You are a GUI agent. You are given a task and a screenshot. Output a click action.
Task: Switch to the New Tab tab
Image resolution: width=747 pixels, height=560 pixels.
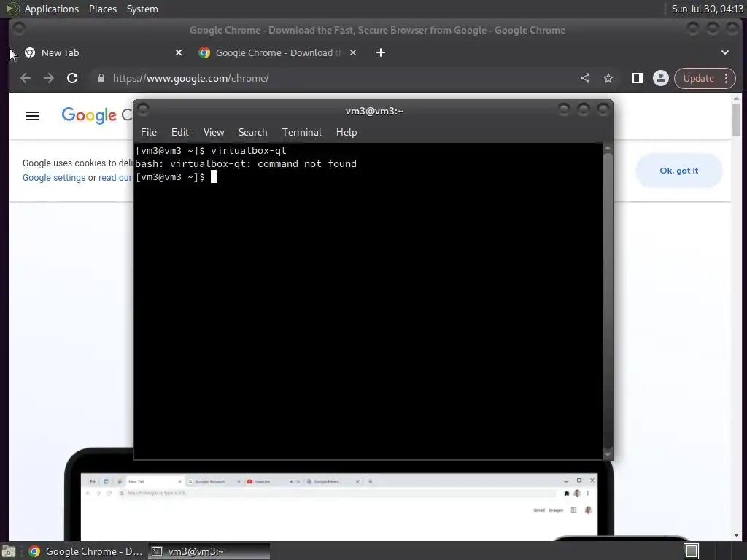tap(101, 52)
